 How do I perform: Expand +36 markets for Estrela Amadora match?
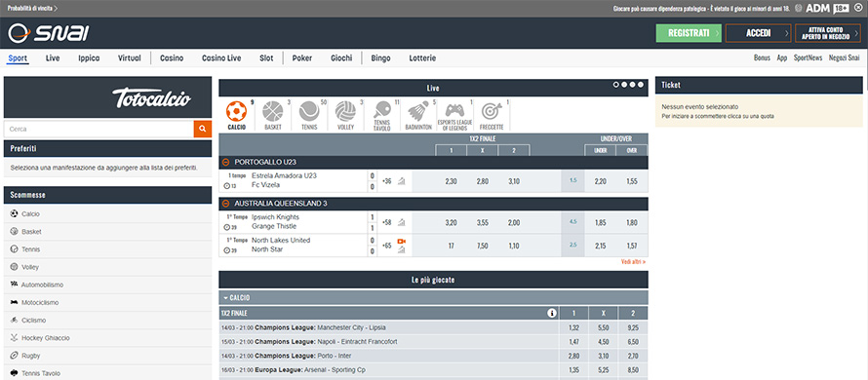click(386, 181)
